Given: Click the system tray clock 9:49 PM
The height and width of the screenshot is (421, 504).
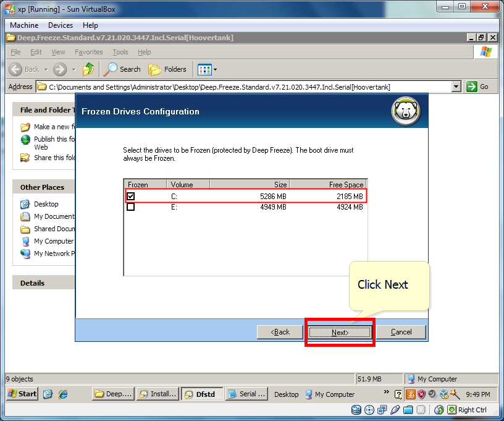Looking at the screenshot, I should pos(478,394).
